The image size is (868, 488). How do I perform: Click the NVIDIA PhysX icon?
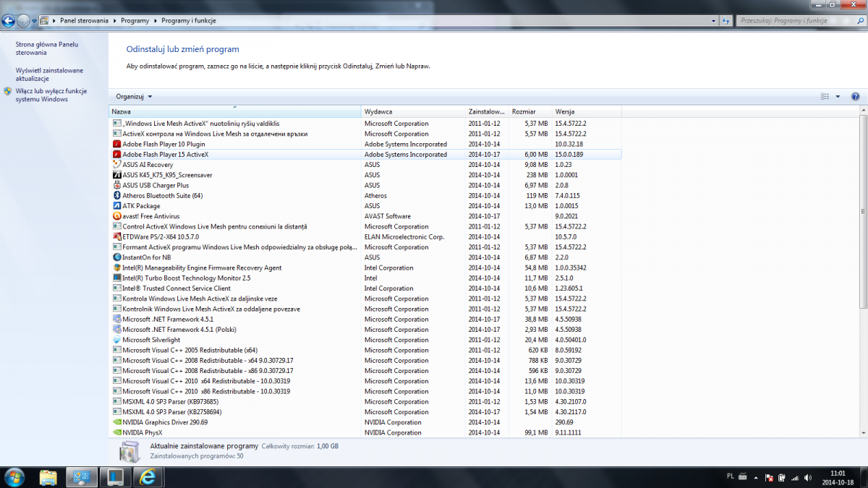click(116, 432)
